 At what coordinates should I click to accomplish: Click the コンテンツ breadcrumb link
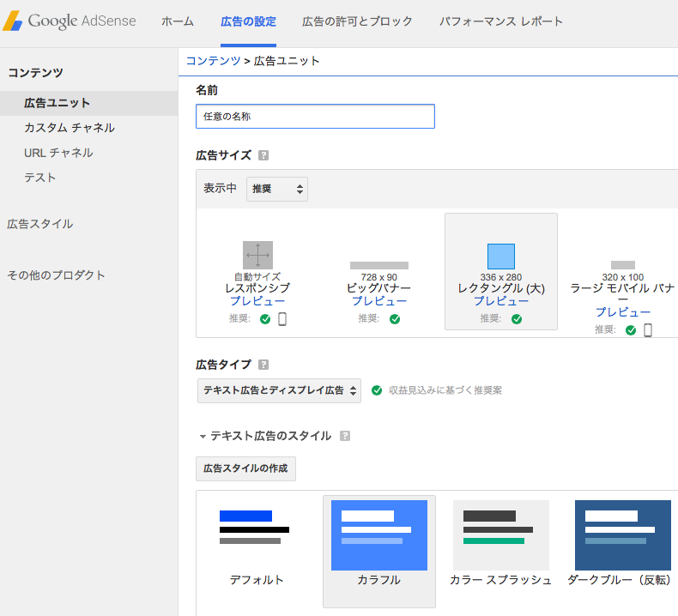point(213,61)
